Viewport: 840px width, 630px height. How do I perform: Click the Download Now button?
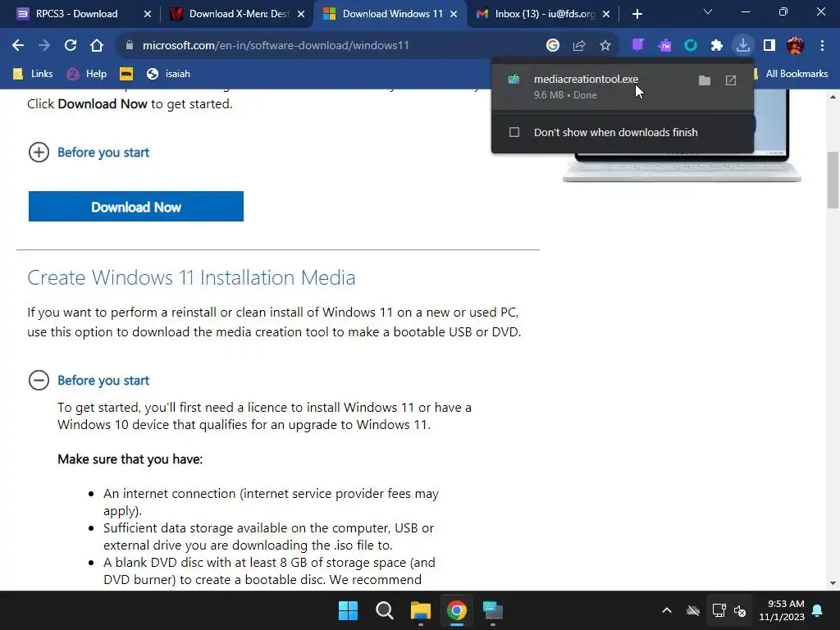point(136,206)
